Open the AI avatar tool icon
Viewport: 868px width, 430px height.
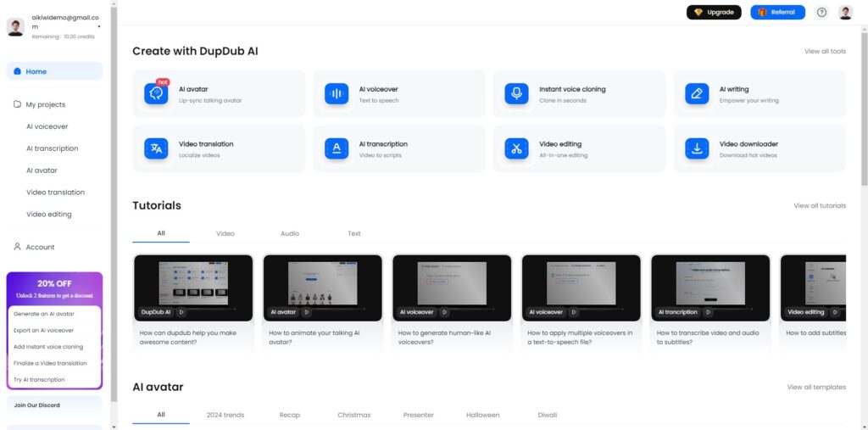pyautogui.click(x=156, y=93)
